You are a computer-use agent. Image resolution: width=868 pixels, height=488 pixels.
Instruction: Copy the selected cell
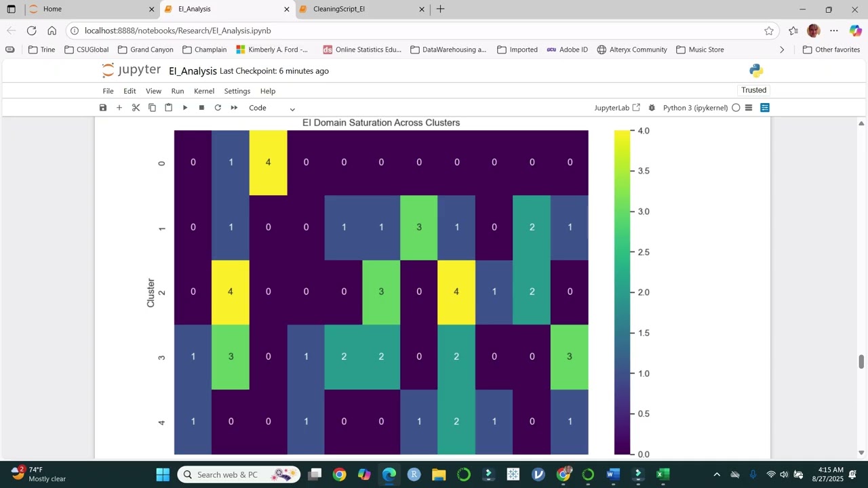point(152,108)
